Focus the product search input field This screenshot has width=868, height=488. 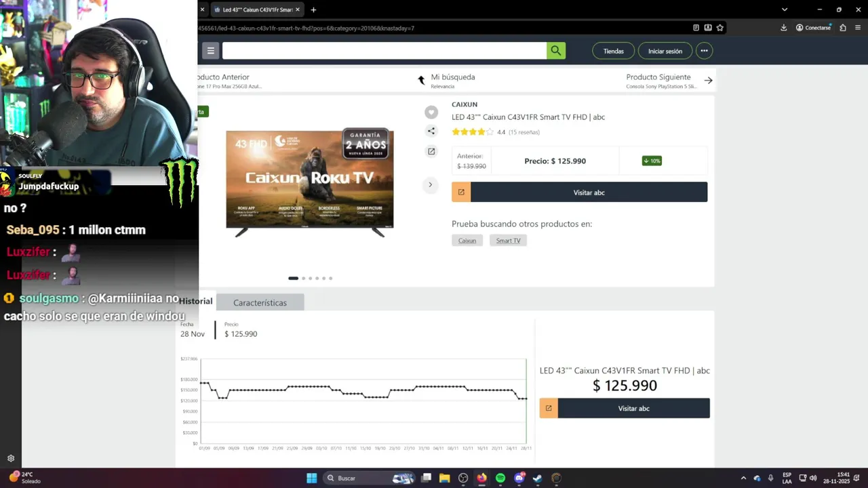tap(384, 51)
